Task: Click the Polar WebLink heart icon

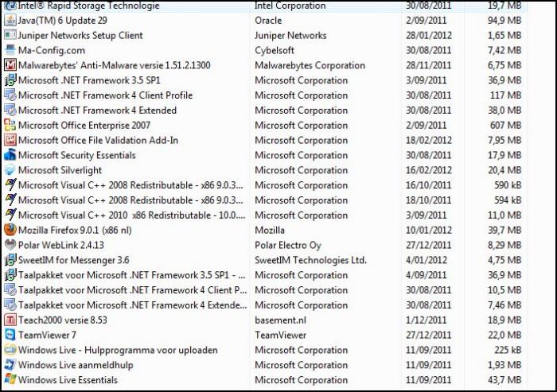Action: pyautogui.click(x=10, y=245)
